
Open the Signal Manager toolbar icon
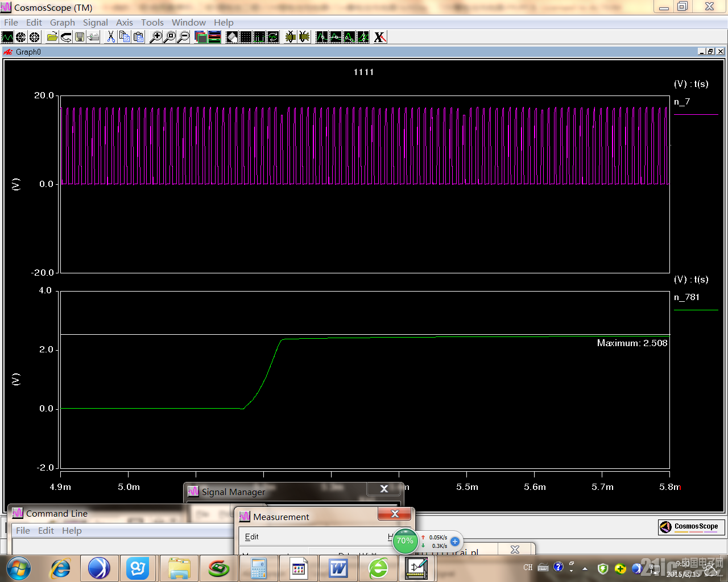201,37
